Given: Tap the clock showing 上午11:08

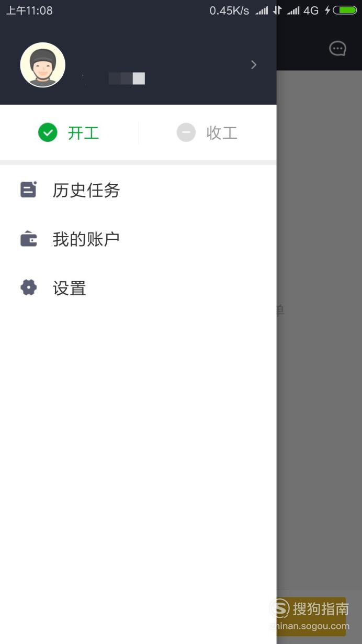Looking at the screenshot, I should 29,10.
